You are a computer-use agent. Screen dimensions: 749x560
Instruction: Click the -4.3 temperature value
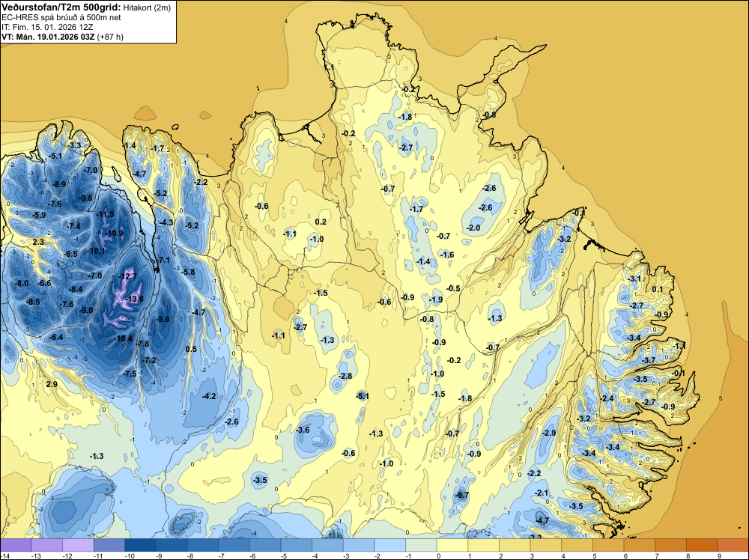[166, 222]
